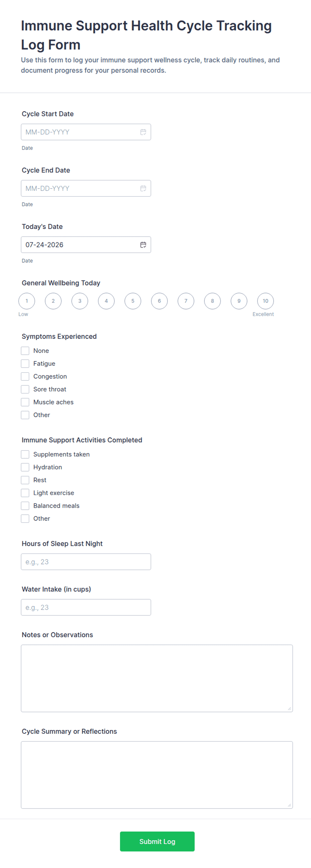Open calendar icon in Today's Date field
Screen dimensions: 311x868
(x=143, y=245)
